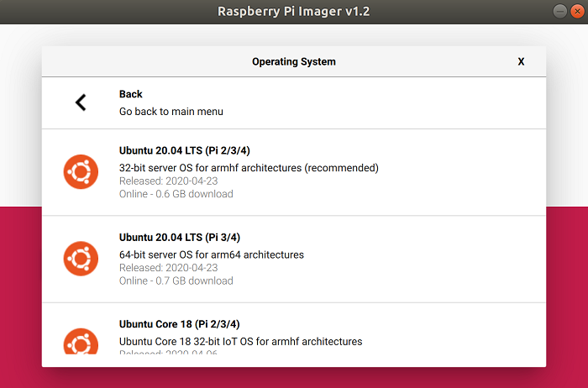Screen dimensions: 588x388
Task: Click the back arrow chevron icon
Action: [x=81, y=102]
